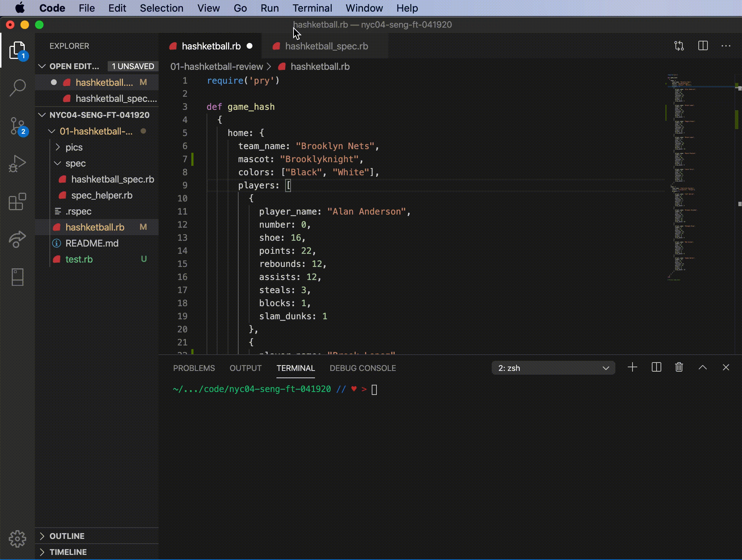This screenshot has height=560, width=742.
Task: Click the Open Changes compare icon
Action: point(679,46)
